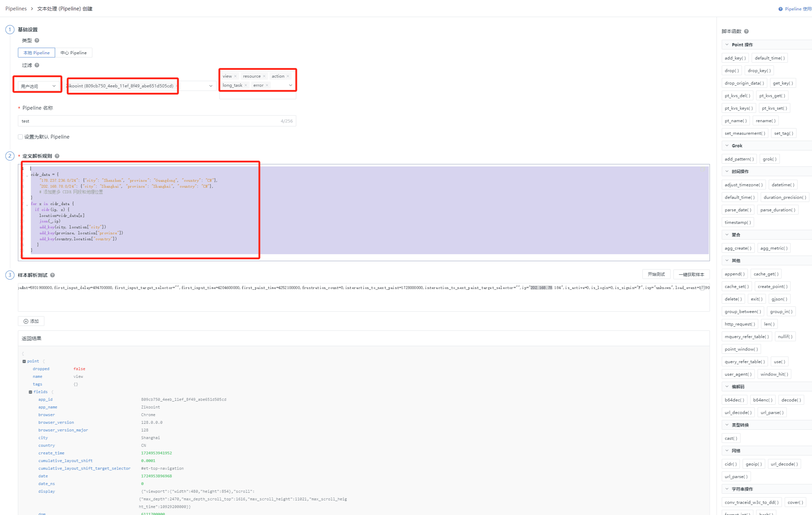Remove the long_task tag from filter
Viewport: 812px width, 515px height.
click(x=246, y=85)
